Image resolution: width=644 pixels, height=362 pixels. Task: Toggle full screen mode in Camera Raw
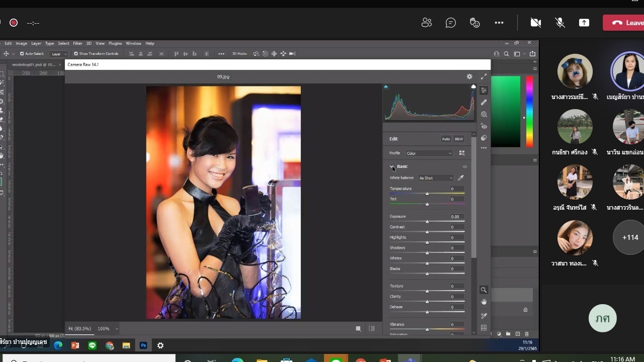tap(484, 76)
